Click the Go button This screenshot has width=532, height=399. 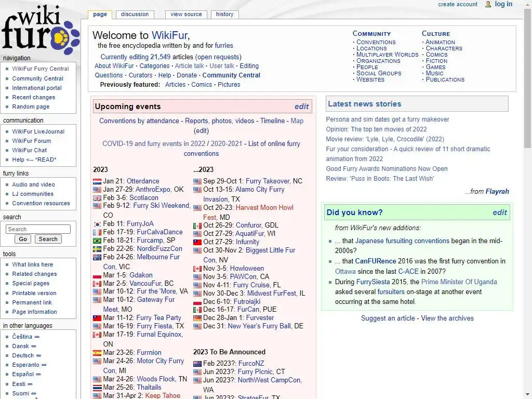23,239
